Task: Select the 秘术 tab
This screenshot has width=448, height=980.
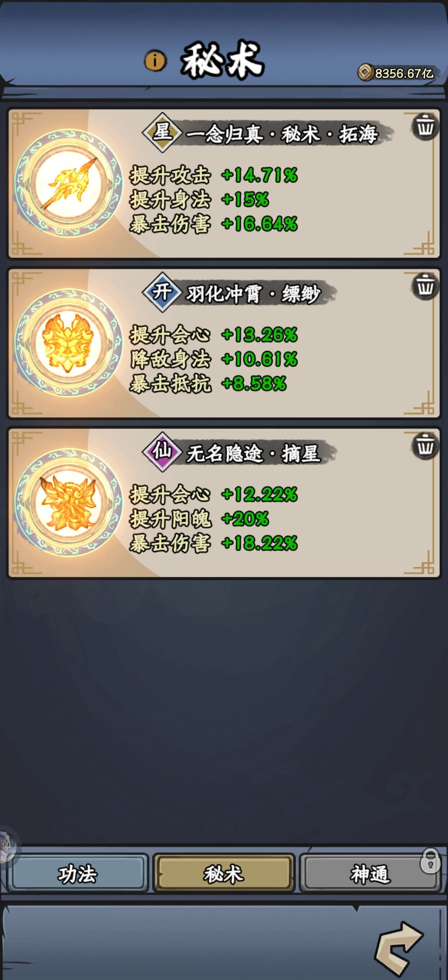Action: click(224, 875)
